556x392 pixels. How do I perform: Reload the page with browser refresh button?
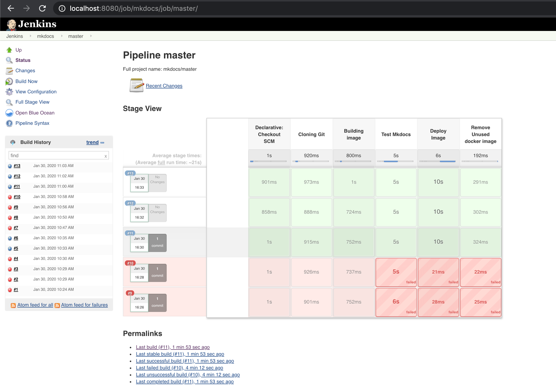42,9
